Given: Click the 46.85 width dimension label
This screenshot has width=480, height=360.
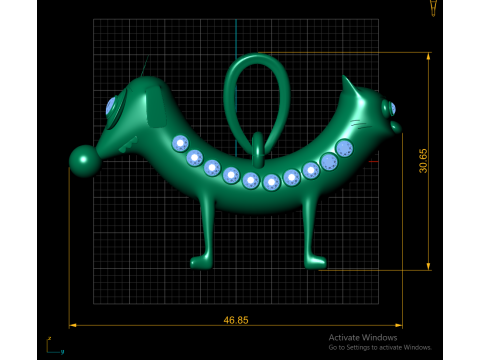Looking at the screenshot, I should coord(236,320).
